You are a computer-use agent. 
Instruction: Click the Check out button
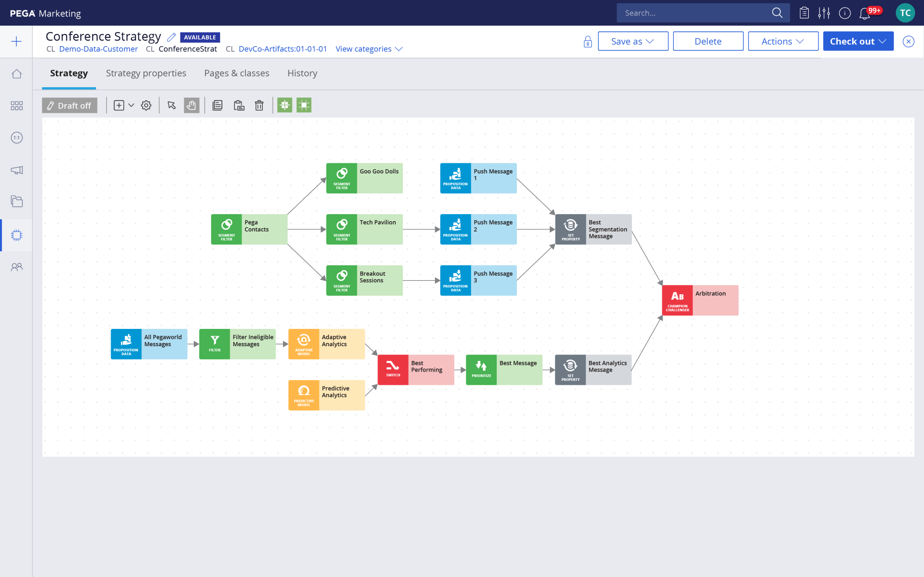pos(859,40)
